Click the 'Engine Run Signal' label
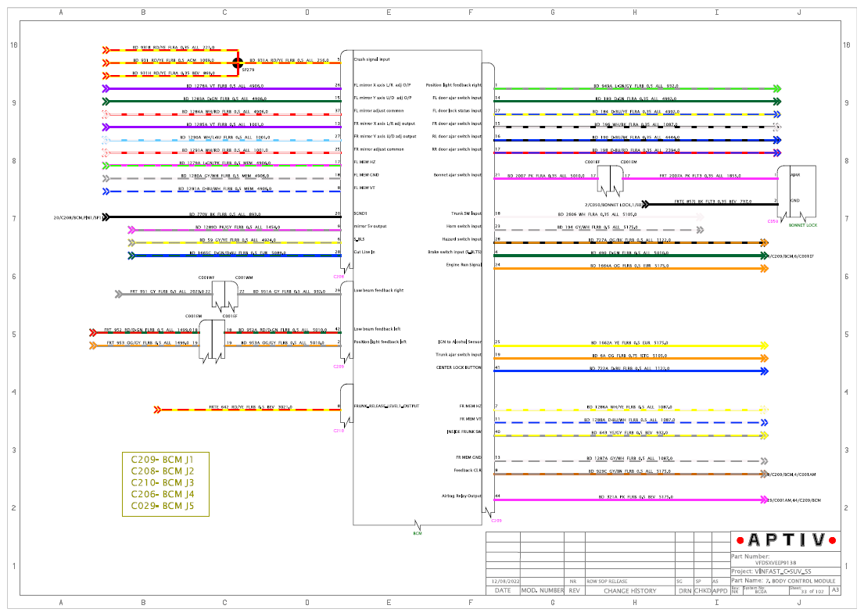 pos(464,265)
